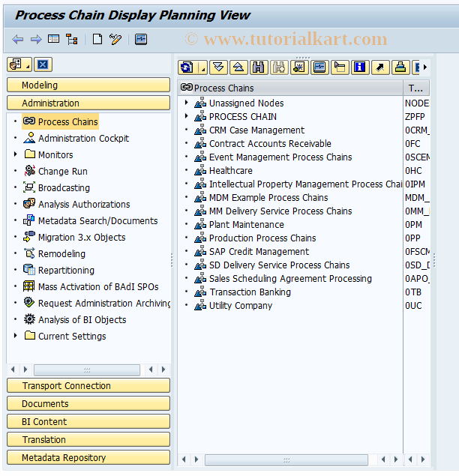Open Metadata Search/Documents
This screenshot has width=459, height=476.
click(x=97, y=220)
